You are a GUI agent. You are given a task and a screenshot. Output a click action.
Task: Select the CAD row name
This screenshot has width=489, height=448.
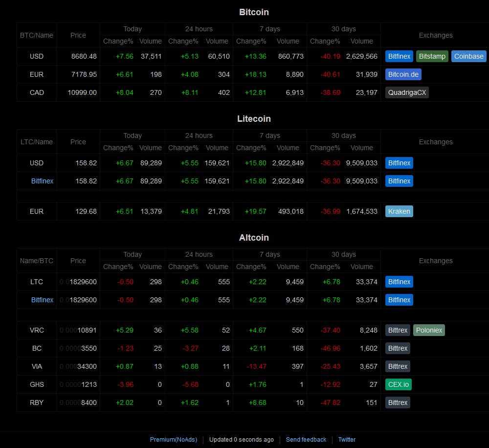pos(37,92)
